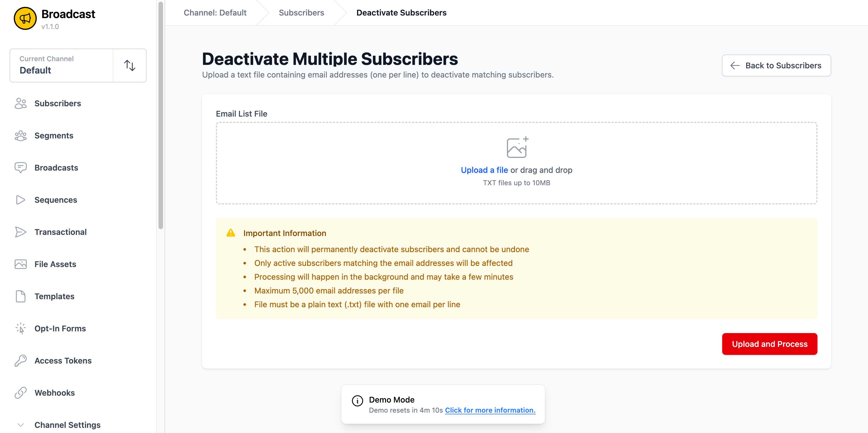
Task: Click the Sequences play icon
Action: [x=21, y=200]
